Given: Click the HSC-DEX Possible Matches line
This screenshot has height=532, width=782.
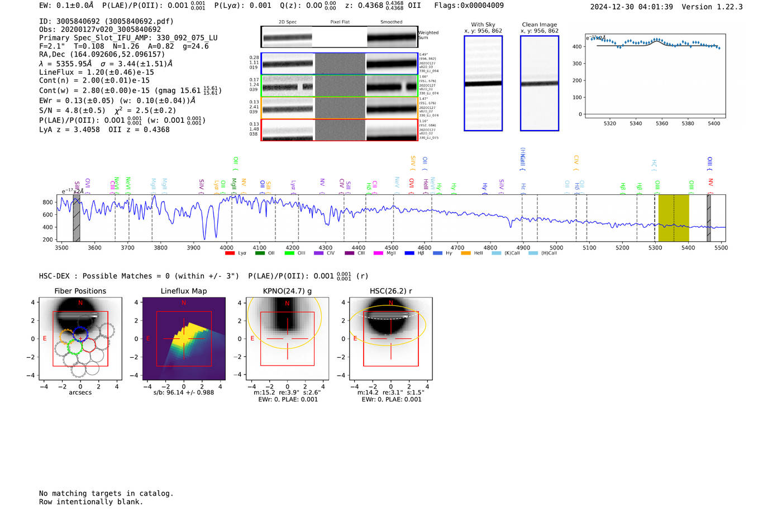Looking at the screenshot, I should (204, 276).
